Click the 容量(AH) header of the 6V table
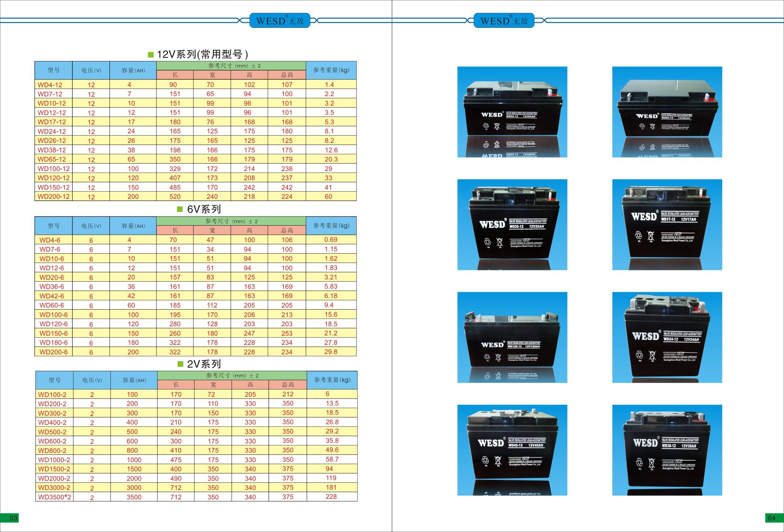 click(133, 226)
